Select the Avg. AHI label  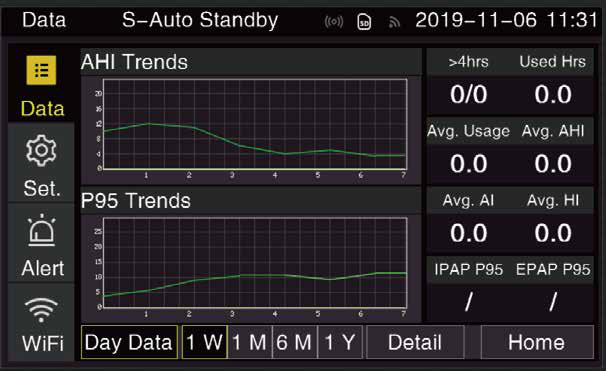click(553, 131)
